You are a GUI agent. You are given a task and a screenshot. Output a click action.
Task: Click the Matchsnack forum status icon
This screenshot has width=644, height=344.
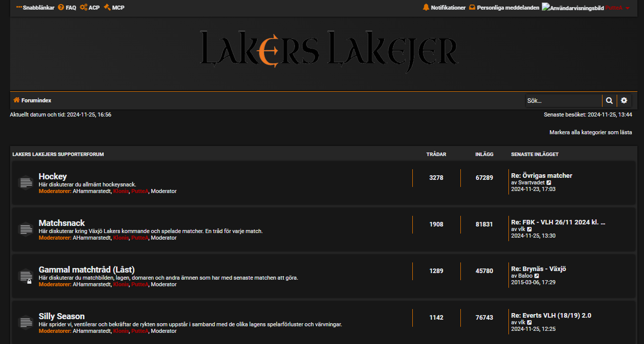25,229
